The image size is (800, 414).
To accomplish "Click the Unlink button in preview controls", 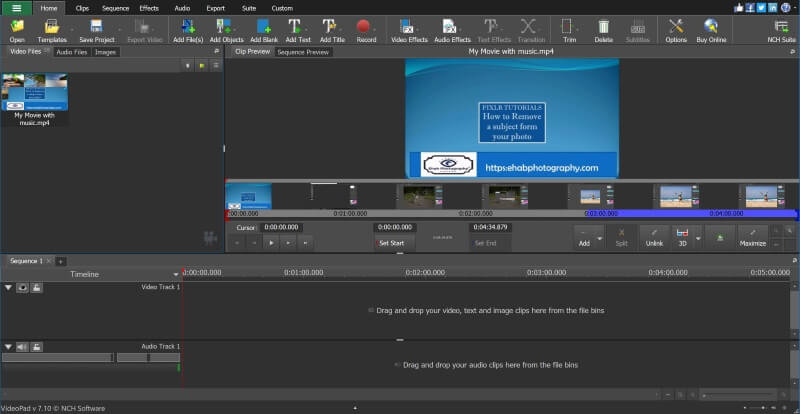I will pos(654,238).
